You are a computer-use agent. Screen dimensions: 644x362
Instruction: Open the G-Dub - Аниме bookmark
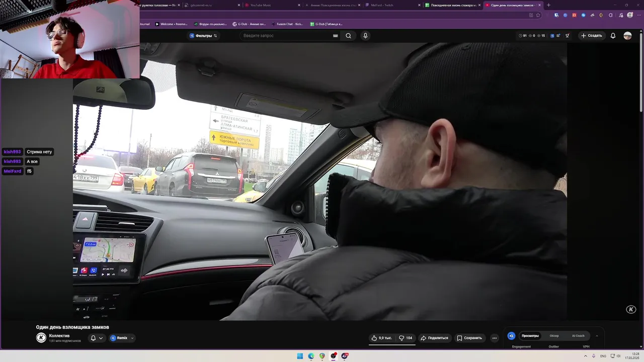pyautogui.click(x=249, y=24)
